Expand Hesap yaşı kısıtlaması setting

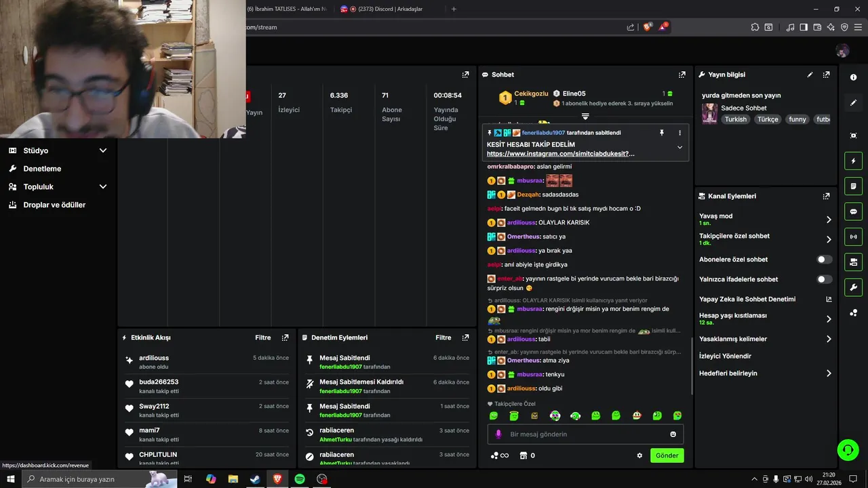tap(829, 319)
